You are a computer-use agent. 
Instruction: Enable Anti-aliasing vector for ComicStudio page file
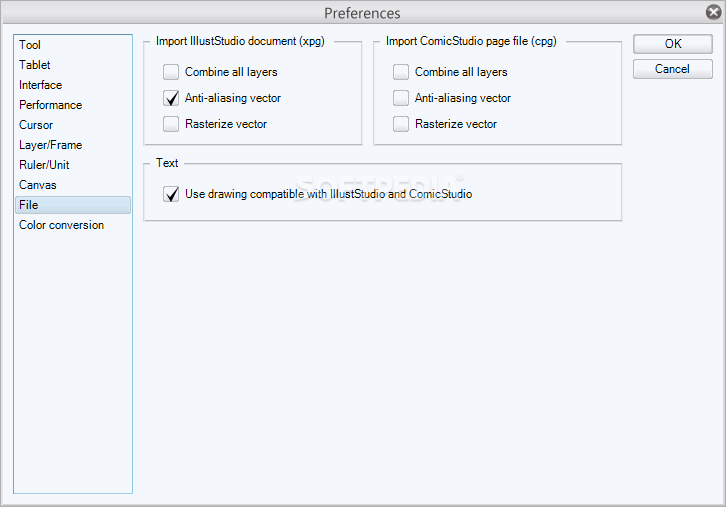click(401, 98)
